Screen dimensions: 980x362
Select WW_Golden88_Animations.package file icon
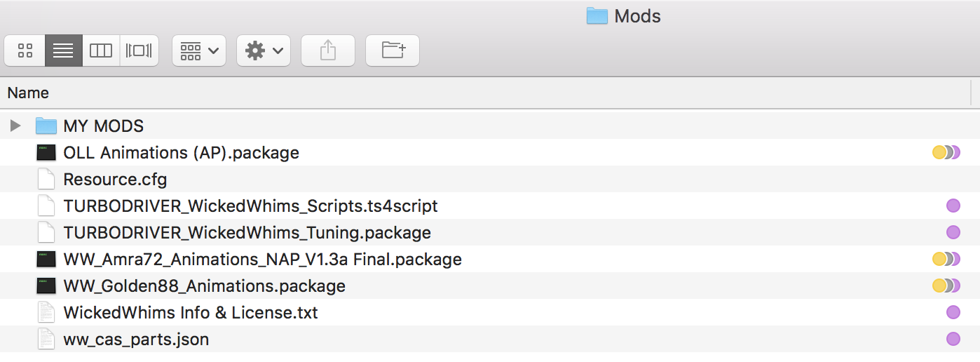tap(46, 286)
